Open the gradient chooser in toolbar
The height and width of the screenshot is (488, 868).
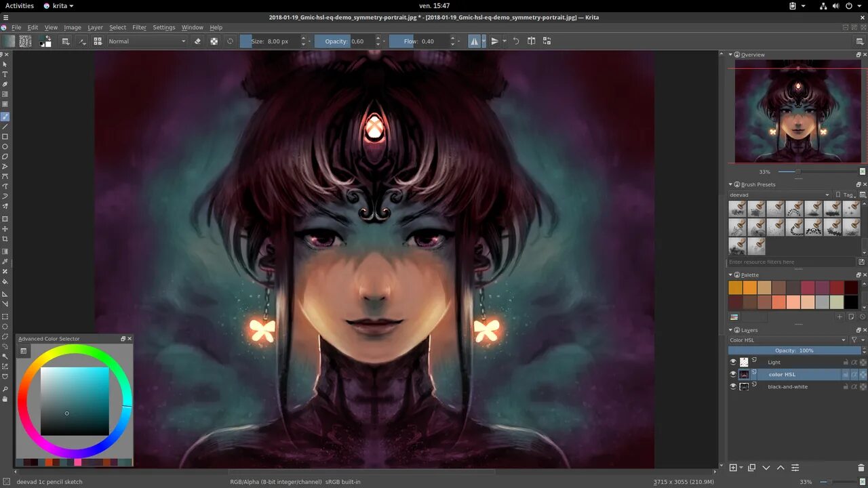pyautogui.click(x=8, y=41)
